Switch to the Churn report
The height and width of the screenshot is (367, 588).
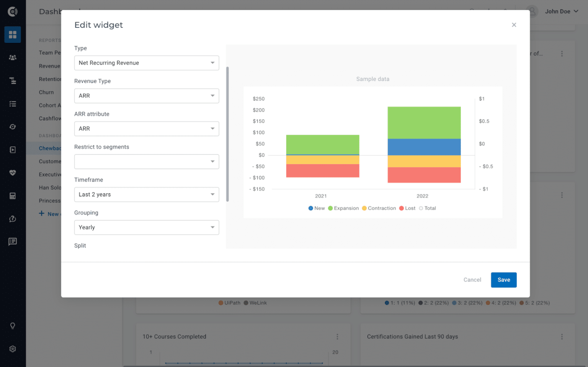[46, 92]
